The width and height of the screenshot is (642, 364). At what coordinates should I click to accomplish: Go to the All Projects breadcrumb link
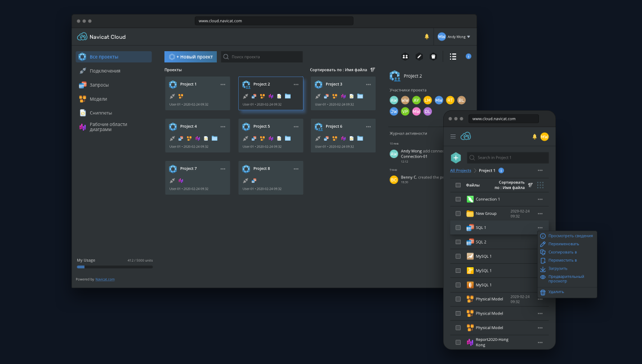(x=461, y=170)
